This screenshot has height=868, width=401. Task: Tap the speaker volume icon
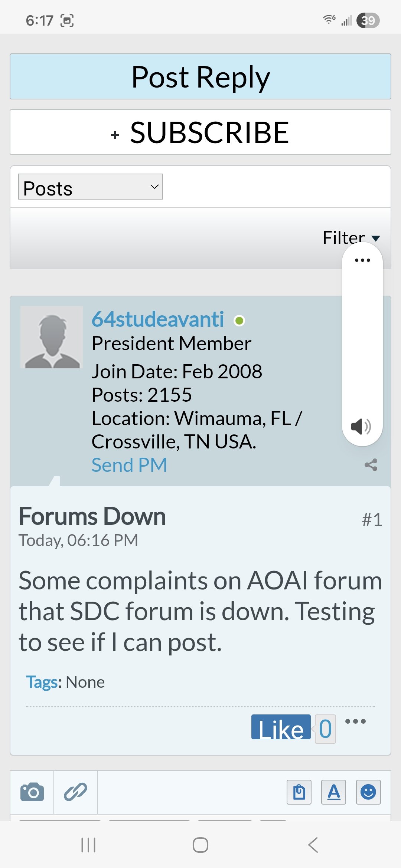[x=361, y=427]
